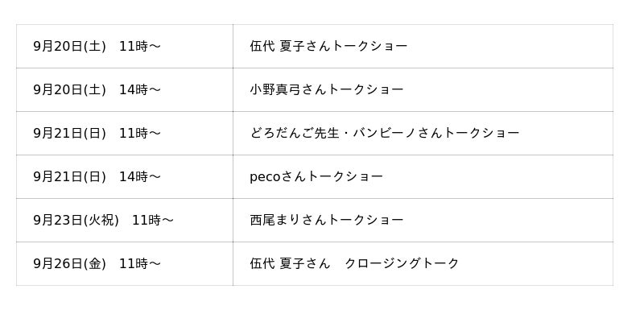Screen dimensions: 644x310
Task: Select 小野真弓さんトークショー entry
Action: pyautogui.click(x=327, y=89)
